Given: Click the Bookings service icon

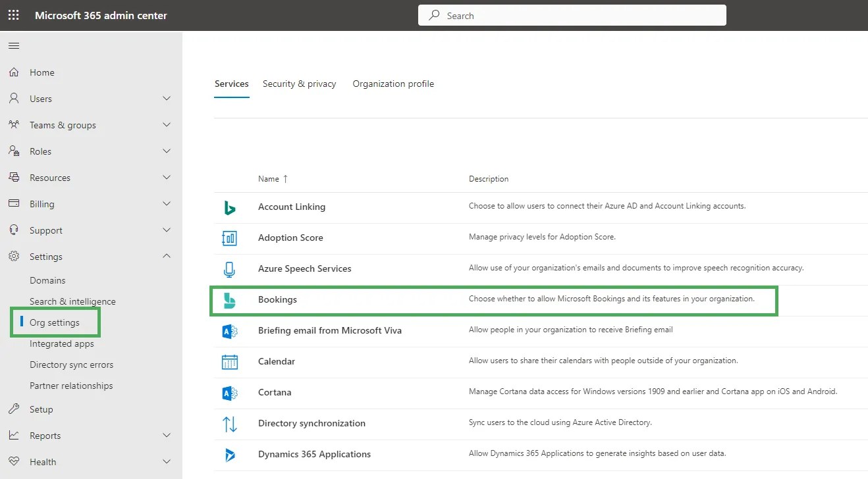Looking at the screenshot, I should (231, 299).
